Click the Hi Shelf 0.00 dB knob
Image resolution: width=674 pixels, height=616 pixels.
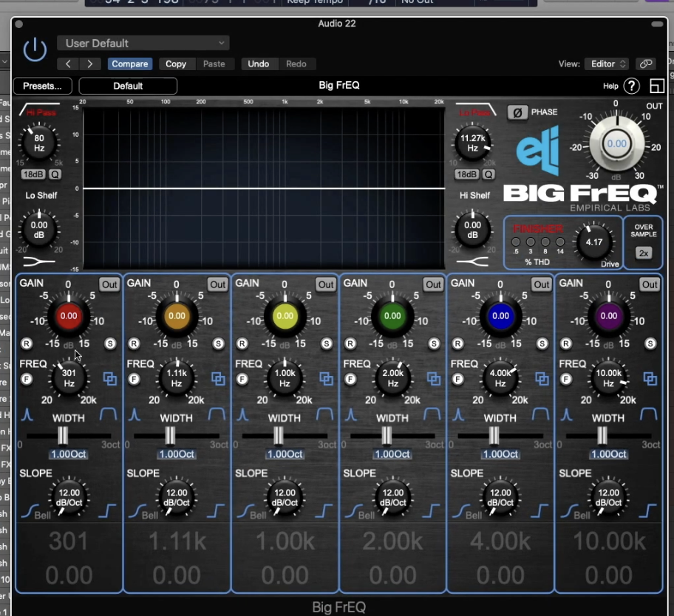coord(472,230)
